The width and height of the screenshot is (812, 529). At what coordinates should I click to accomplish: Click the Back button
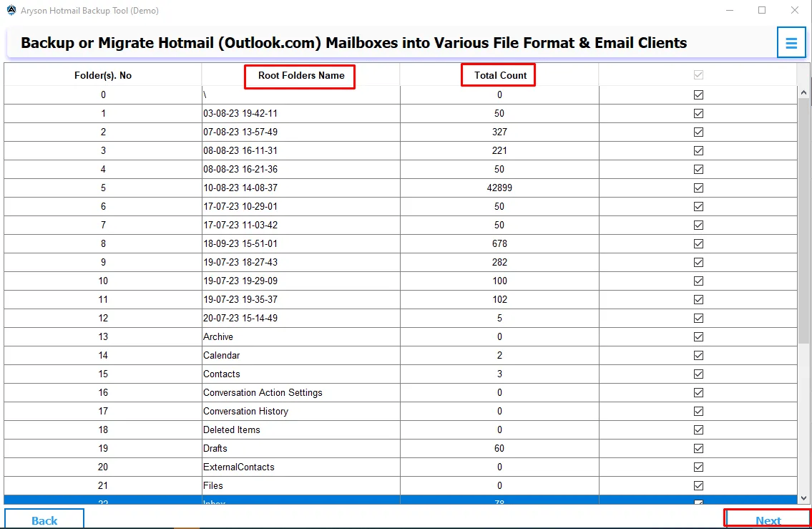point(44,519)
